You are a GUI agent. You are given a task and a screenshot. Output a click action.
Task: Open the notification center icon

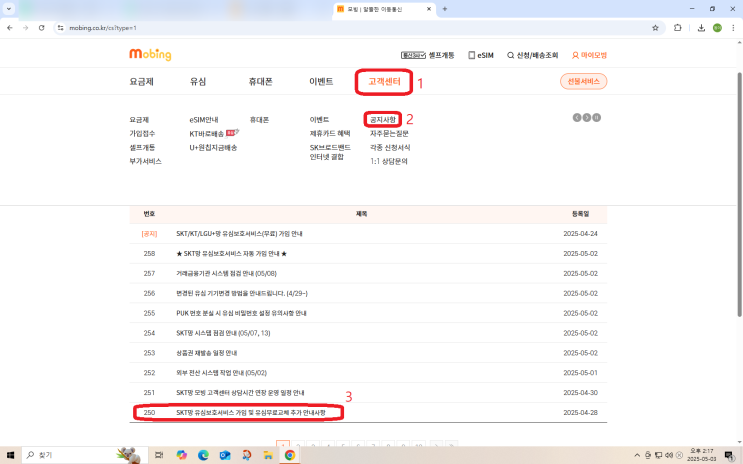click(729, 455)
